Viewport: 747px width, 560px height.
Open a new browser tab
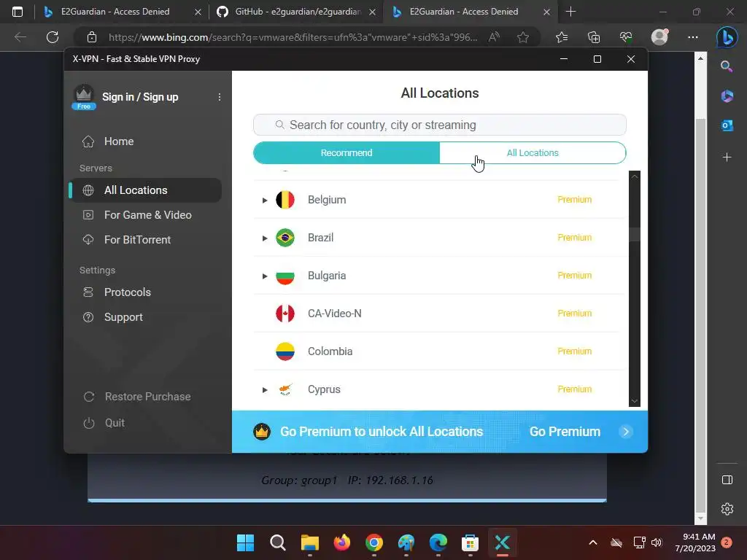[570, 12]
